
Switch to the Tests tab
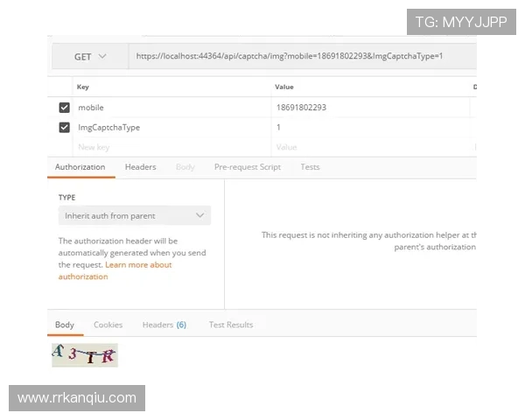pyautogui.click(x=310, y=167)
